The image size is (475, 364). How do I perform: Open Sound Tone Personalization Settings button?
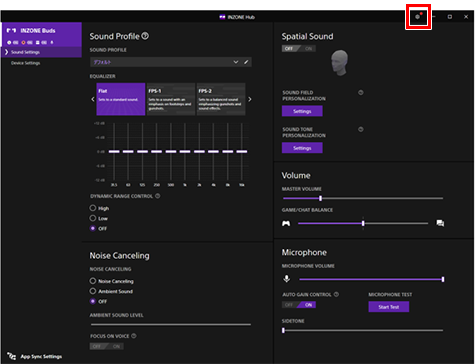tap(302, 148)
